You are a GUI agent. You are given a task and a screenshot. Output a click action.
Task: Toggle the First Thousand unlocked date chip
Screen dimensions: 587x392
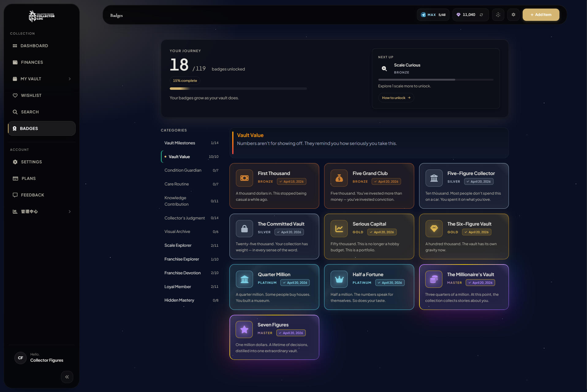click(x=291, y=181)
